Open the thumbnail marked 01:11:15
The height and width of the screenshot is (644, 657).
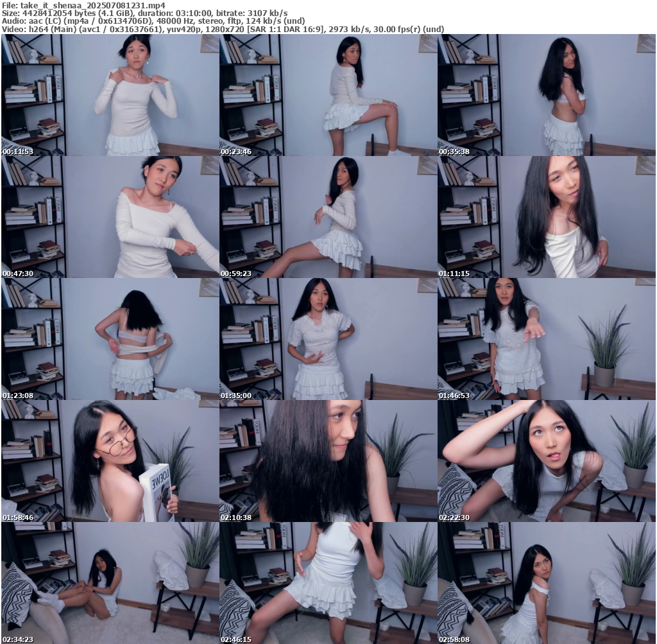[547, 217]
